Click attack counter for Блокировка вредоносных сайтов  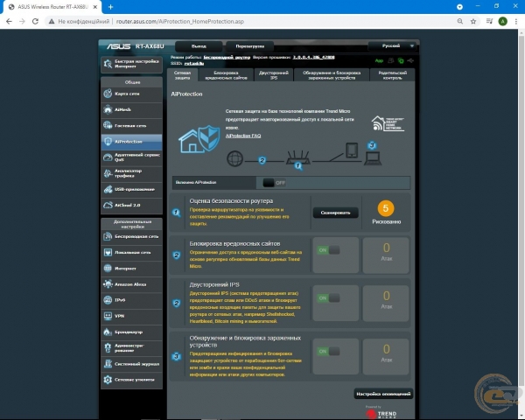click(x=386, y=255)
